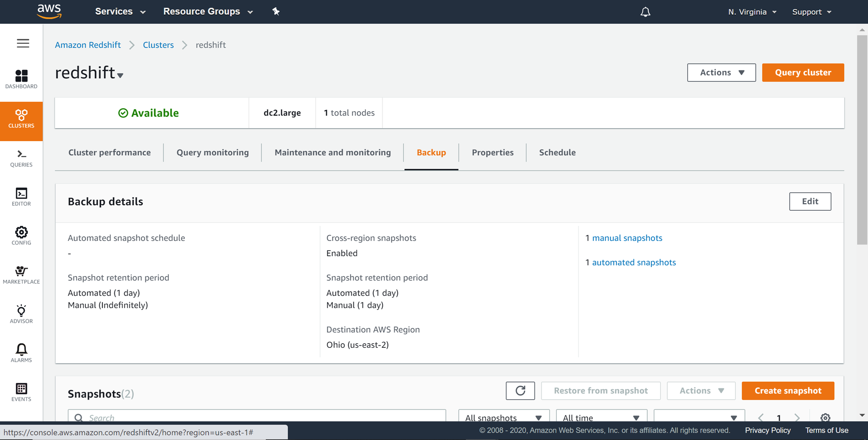The image size is (868, 440).
Task: Expand the N. Virginia region menu
Action: 752,12
